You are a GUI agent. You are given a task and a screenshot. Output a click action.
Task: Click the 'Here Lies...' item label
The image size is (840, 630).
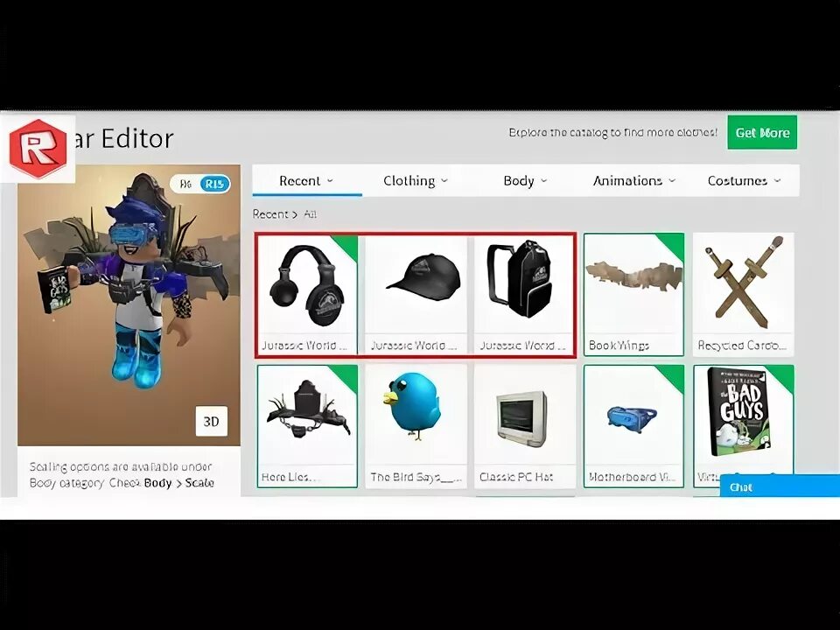tap(290, 477)
